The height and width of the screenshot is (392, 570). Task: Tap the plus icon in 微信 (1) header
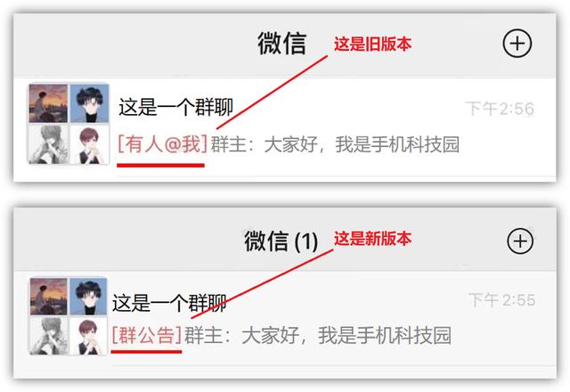(520, 241)
